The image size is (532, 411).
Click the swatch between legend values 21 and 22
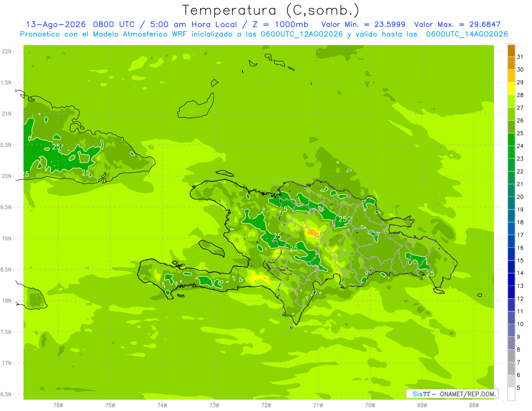click(511, 178)
